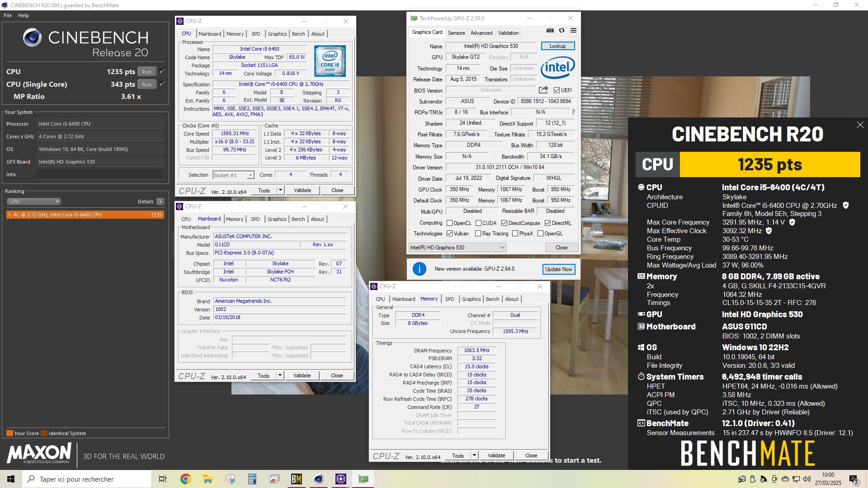This screenshot has height=488, width=868.
Task: Open the GPU selection dropdown in GPU-Z
Action: click(457, 248)
